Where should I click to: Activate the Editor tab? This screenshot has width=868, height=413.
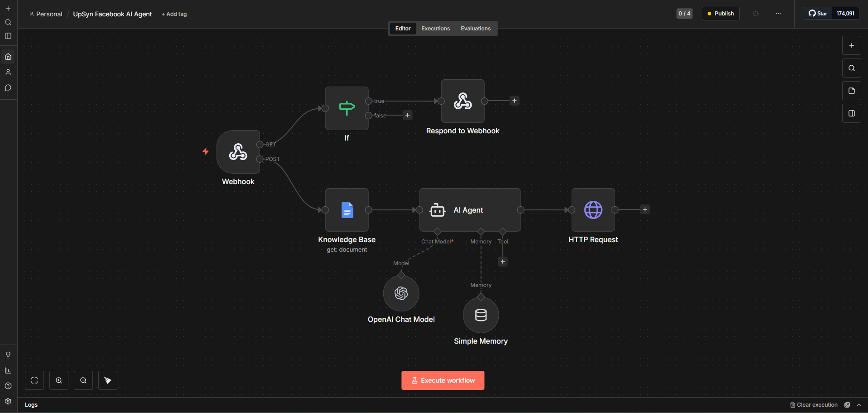pos(402,28)
